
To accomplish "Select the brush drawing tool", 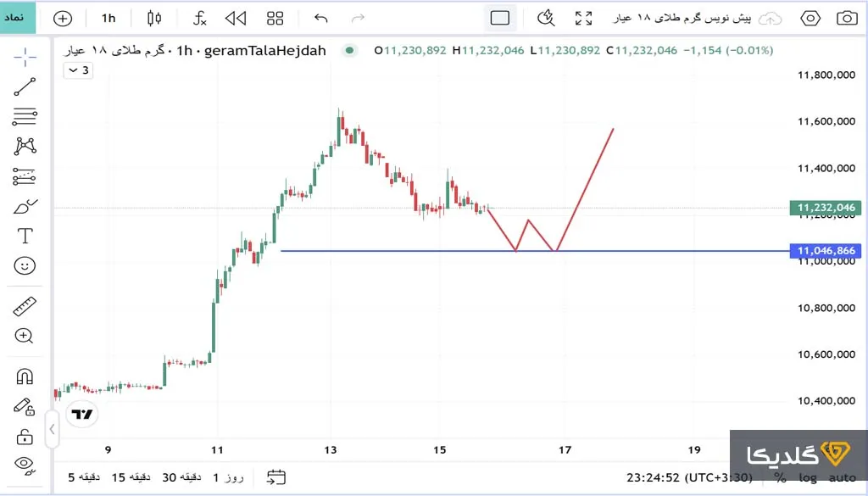I will tap(25, 206).
